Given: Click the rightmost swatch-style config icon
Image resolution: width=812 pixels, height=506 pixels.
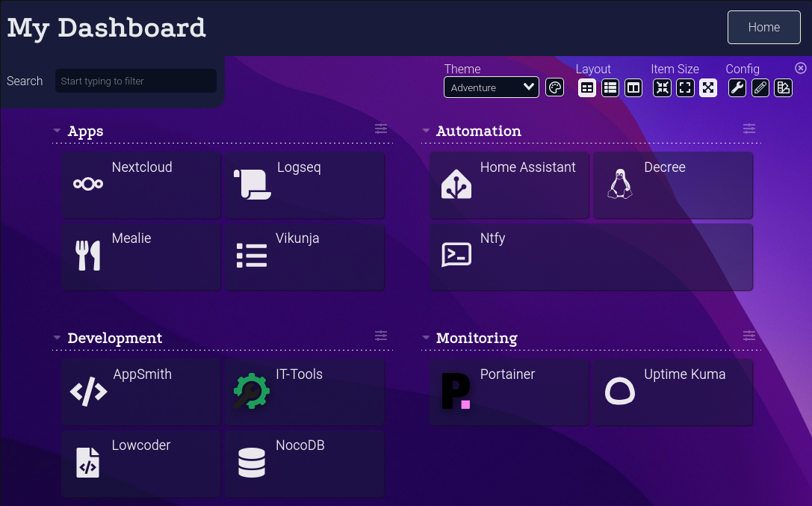Looking at the screenshot, I should pos(784,87).
